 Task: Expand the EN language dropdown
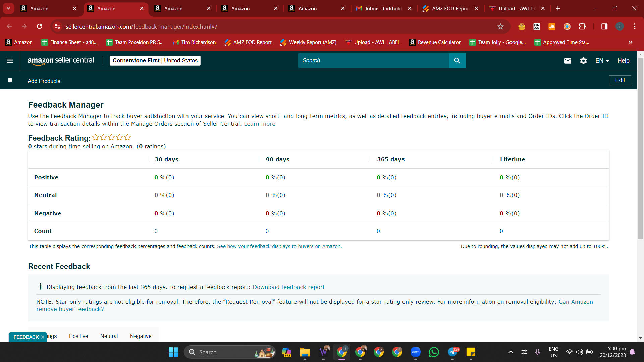pos(602,61)
